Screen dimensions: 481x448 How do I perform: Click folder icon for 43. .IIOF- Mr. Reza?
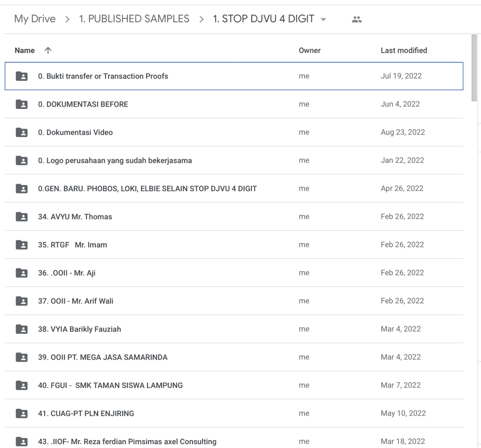point(22,441)
